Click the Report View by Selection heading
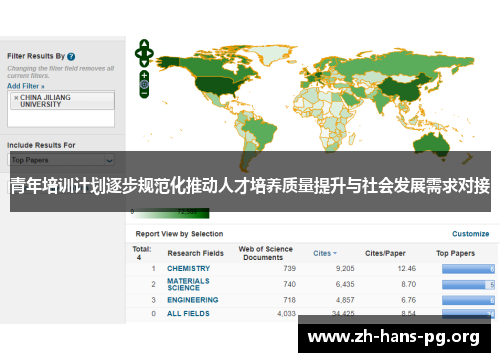This screenshot has height=362, width=500. click(179, 234)
